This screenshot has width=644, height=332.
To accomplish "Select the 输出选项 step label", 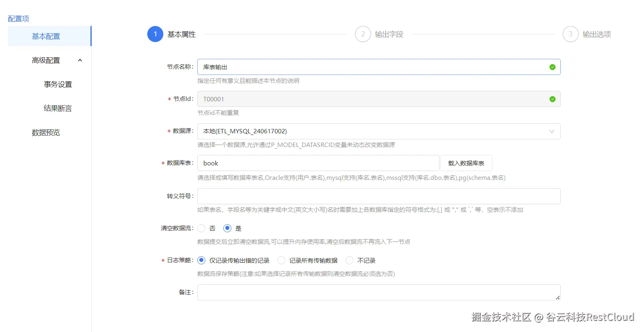I will 597,34.
